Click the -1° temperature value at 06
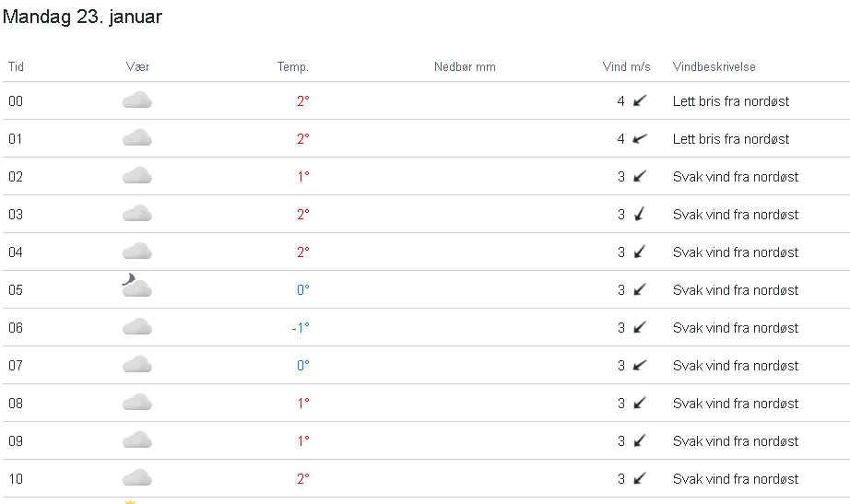 pyautogui.click(x=301, y=327)
